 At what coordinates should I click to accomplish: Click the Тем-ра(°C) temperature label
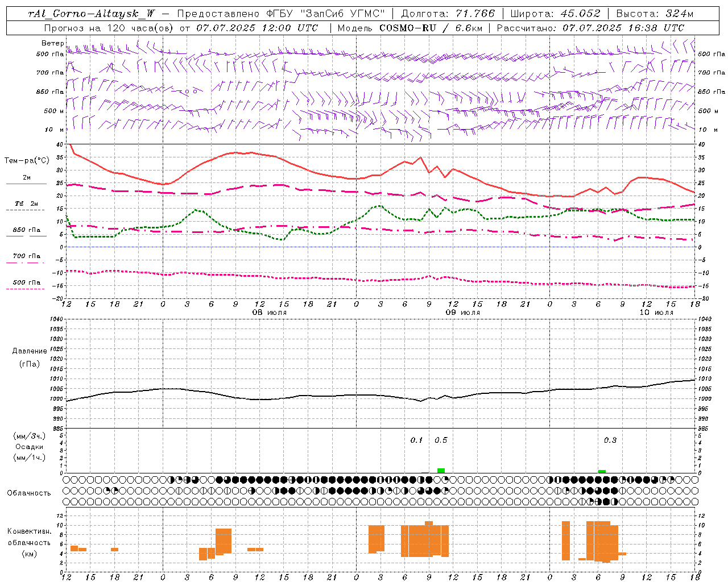pos(27,161)
